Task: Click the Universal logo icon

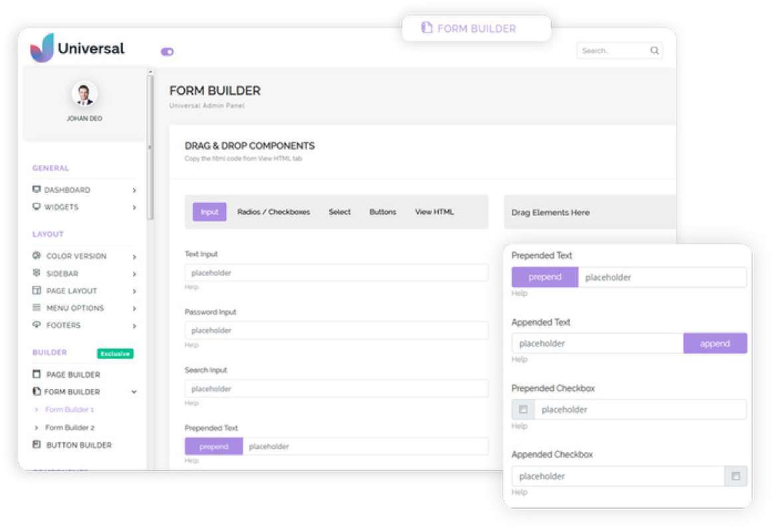Action: [42, 48]
